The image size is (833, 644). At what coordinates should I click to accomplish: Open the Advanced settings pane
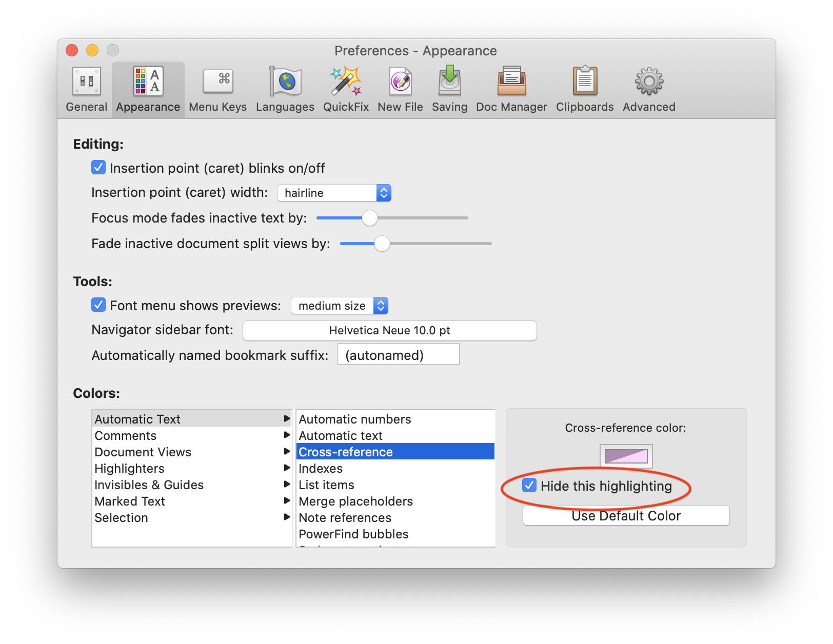[x=648, y=88]
